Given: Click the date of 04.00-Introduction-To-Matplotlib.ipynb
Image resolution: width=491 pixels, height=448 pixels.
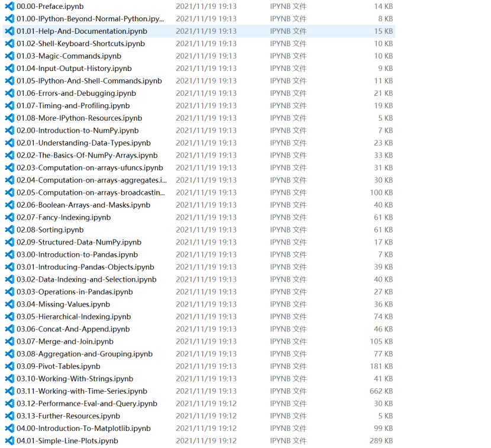Looking at the screenshot, I should pos(206,428).
